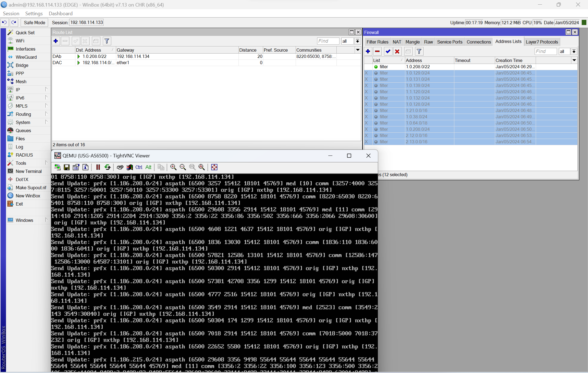The width and height of the screenshot is (588, 373).
Task: Click the Firewall Find input field
Action: (x=545, y=51)
